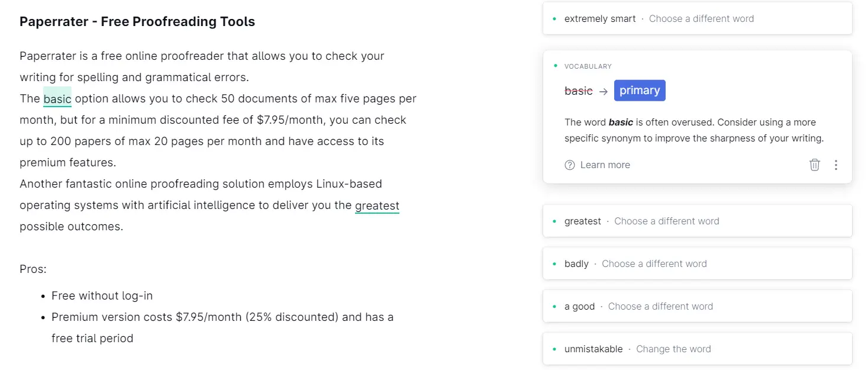
Task: Open the three-dot options menu on the card
Action: [x=836, y=165]
